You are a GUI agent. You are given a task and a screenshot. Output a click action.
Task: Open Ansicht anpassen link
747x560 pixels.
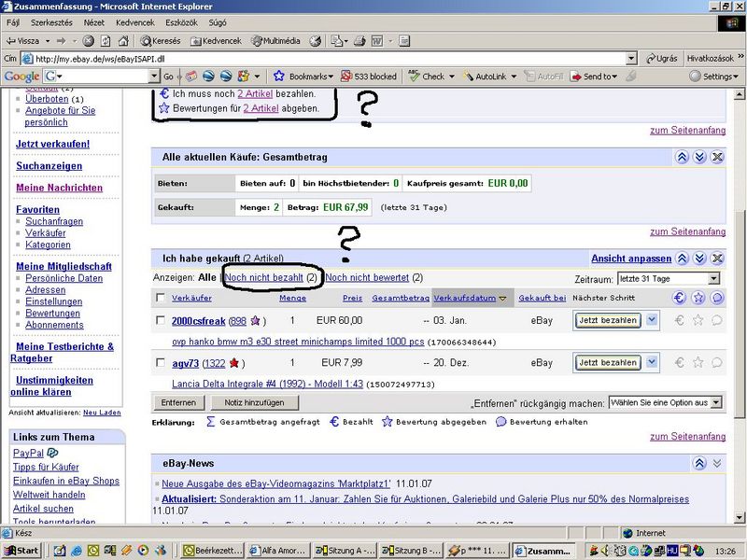click(631, 259)
